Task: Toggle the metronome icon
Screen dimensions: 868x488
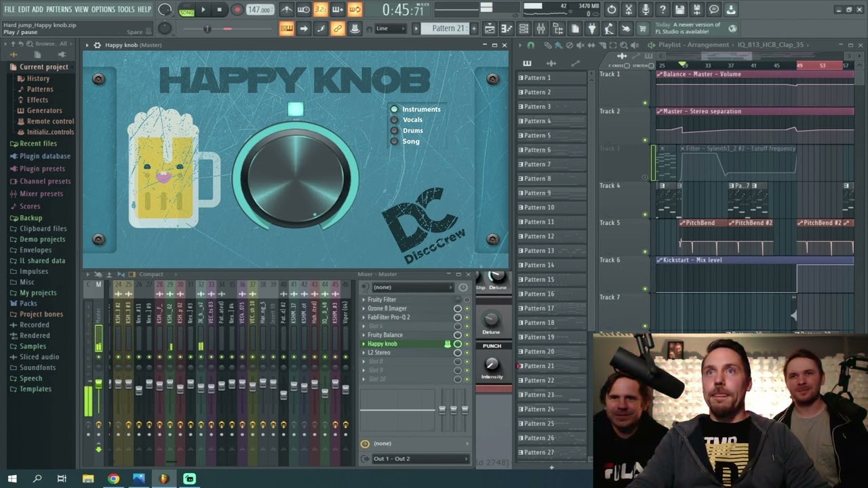Action: 287,9
